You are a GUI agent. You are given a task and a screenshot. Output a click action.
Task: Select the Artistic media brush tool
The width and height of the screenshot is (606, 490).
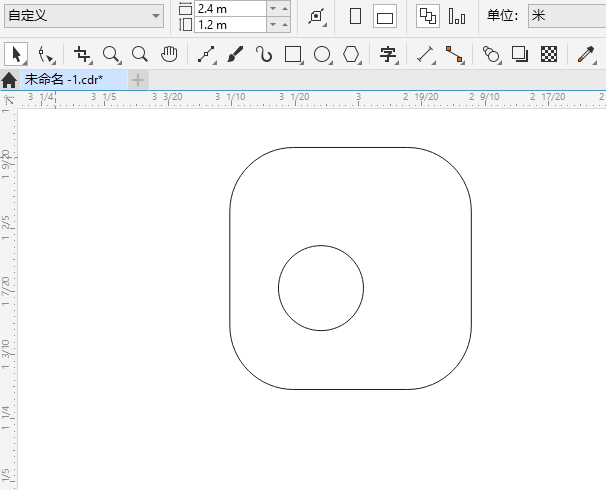tap(235, 54)
